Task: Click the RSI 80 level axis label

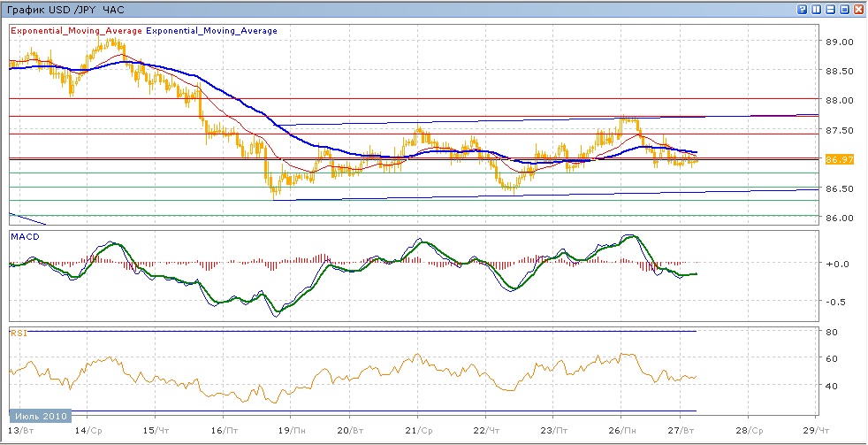Action: pyautogui.click(x=832, y=332)
